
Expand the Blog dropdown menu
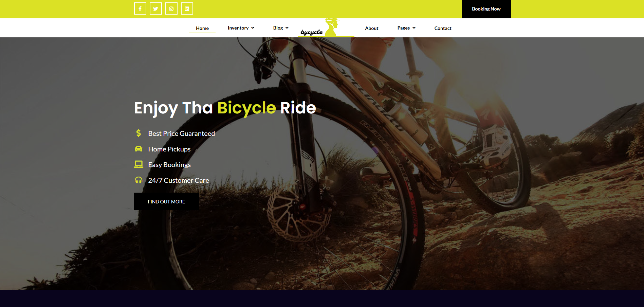tap(281, 28)
